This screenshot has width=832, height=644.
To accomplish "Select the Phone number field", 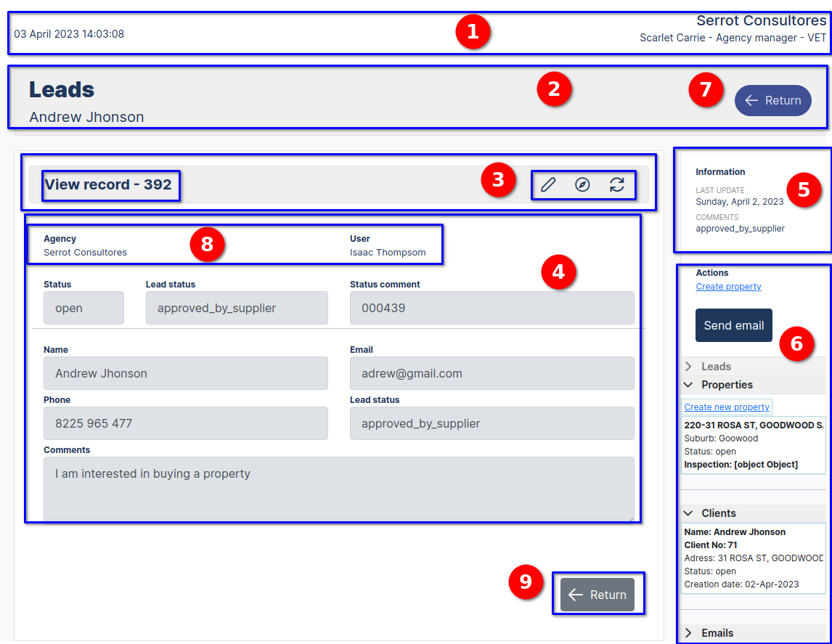I will tap(186, 423).
